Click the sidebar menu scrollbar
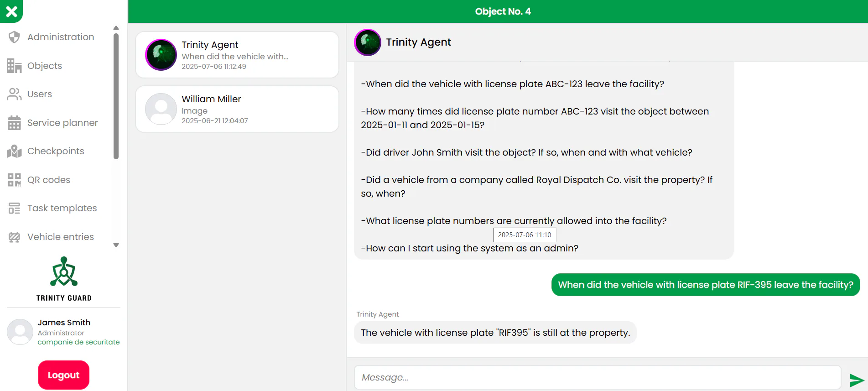 coord(116,96)
